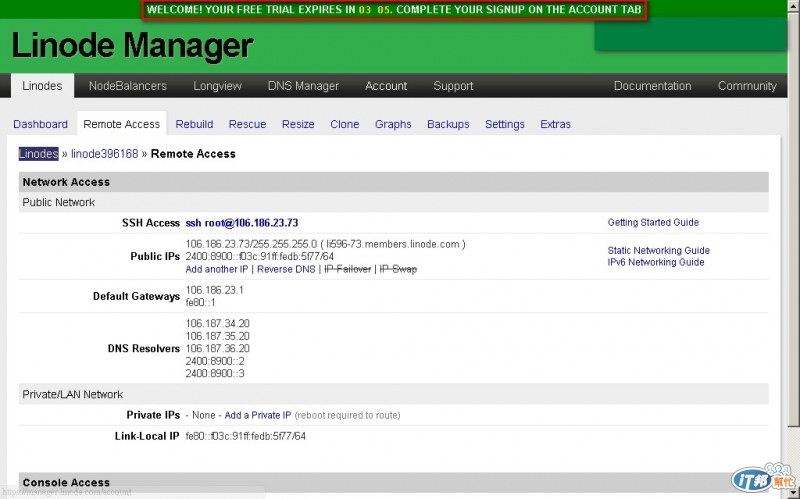Switch to Dashboard sub-tab
The width and height of the screenshot is (800, 499).
pos(40,124)
